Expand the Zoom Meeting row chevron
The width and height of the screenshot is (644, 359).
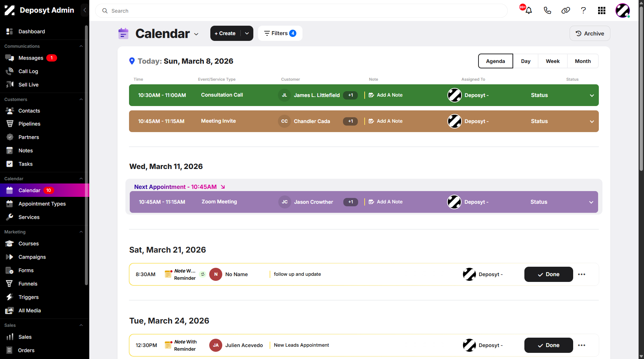[x=591, y=202]
